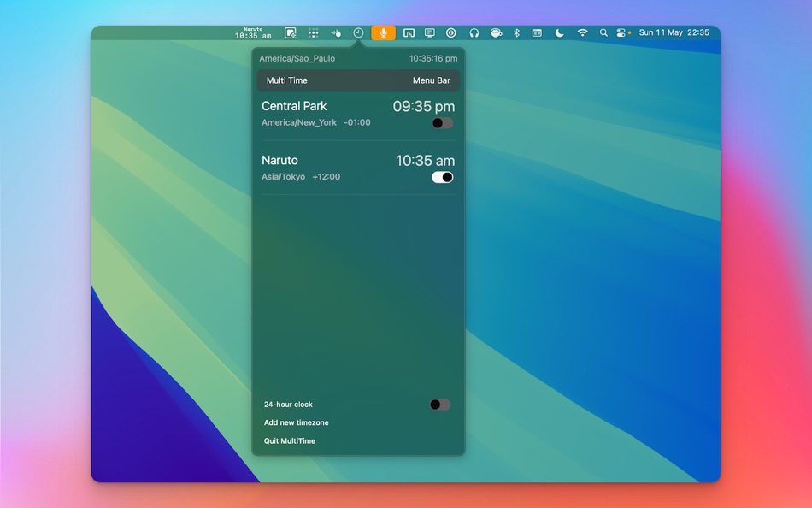Click Add new timezone
This screenshot has width=812, height=508.
click(x=297, y=422)
